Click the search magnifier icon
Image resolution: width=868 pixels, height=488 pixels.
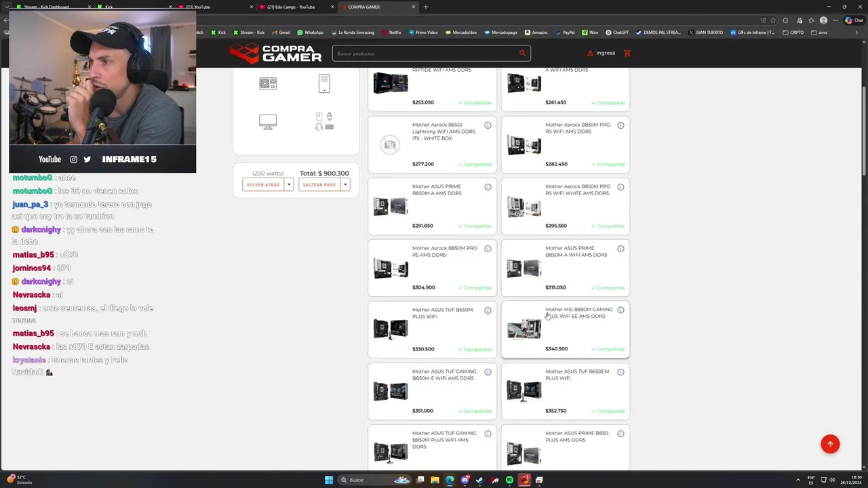(522, 53)
